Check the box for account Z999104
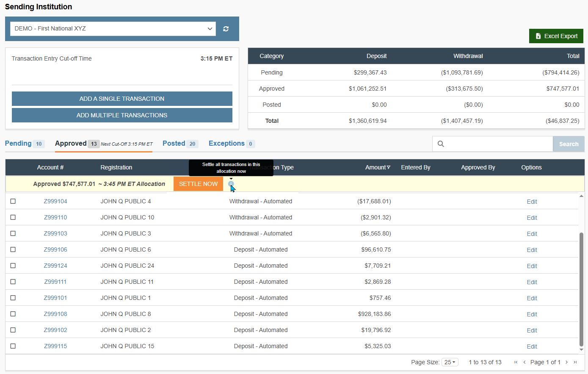Screen dimensions: 588x374 13,201
